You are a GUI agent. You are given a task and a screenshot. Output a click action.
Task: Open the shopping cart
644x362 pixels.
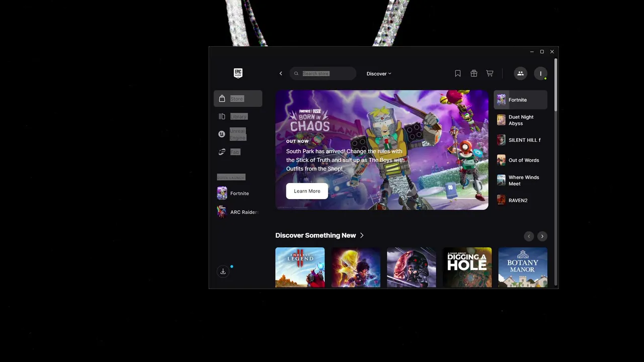490,73
